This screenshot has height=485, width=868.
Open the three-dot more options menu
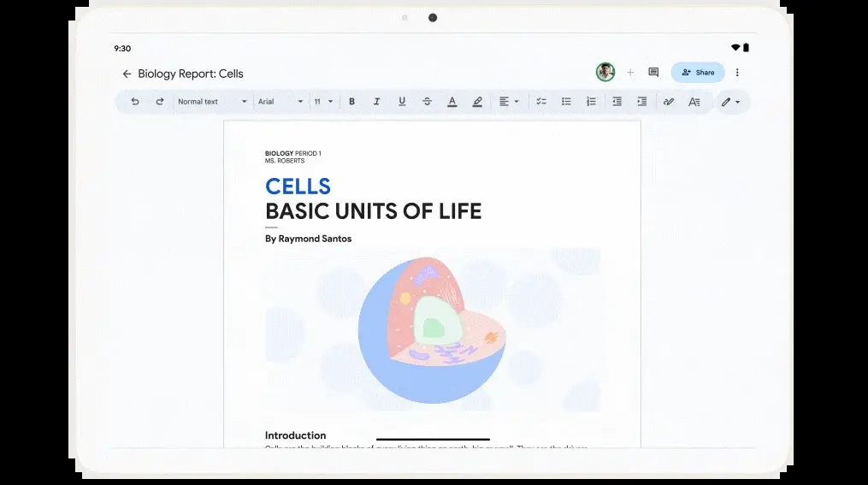click(x=737, y=73)
